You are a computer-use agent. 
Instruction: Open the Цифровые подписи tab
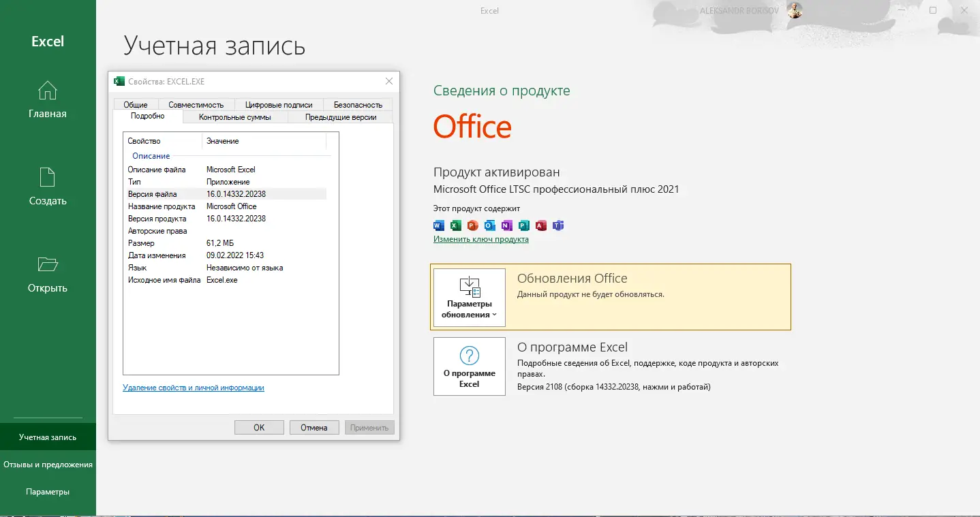[x=279, y=105]
